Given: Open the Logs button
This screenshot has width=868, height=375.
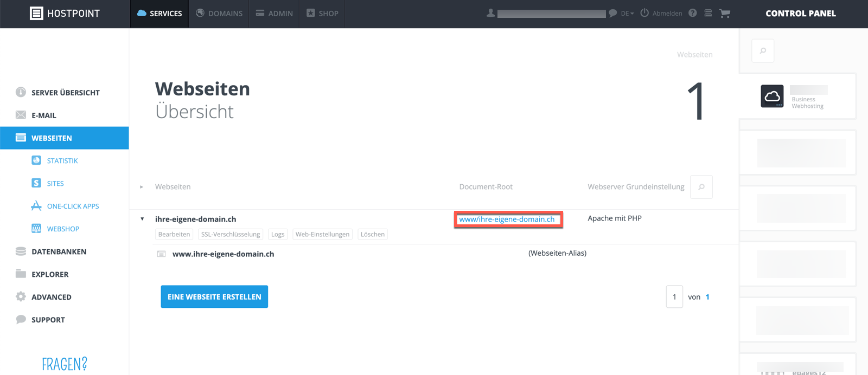Looking at the screenshot, I should point(278,235).
